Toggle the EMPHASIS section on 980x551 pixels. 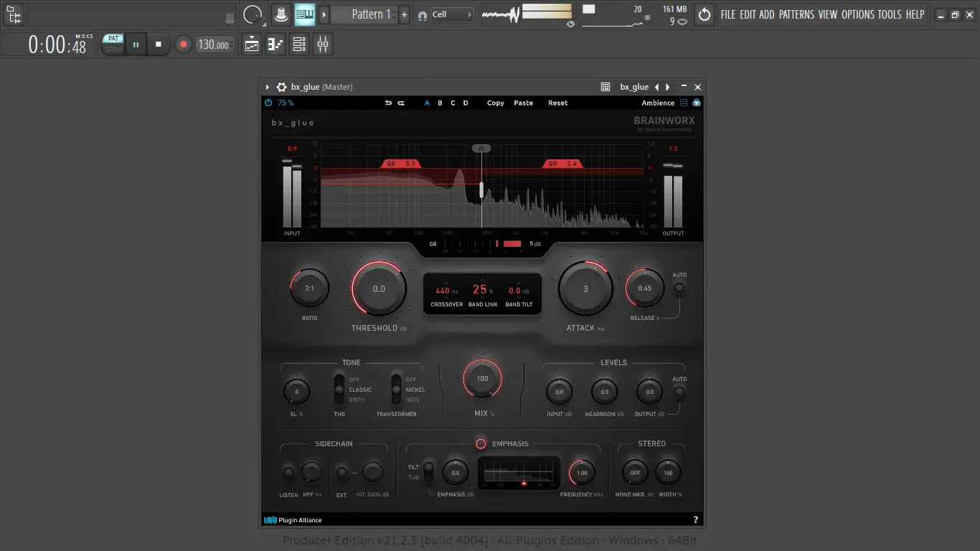481,443
